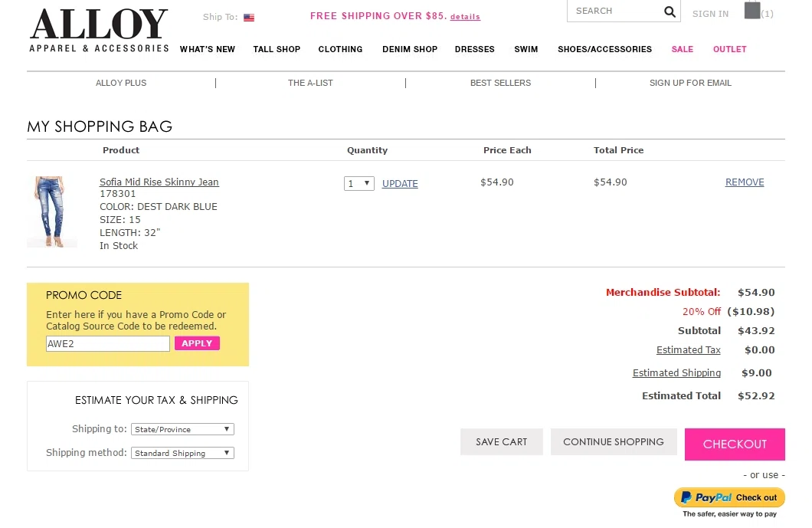This screenshot has width=812, height=528.
Task: Click product number 178301
Action: coord(117,194)
